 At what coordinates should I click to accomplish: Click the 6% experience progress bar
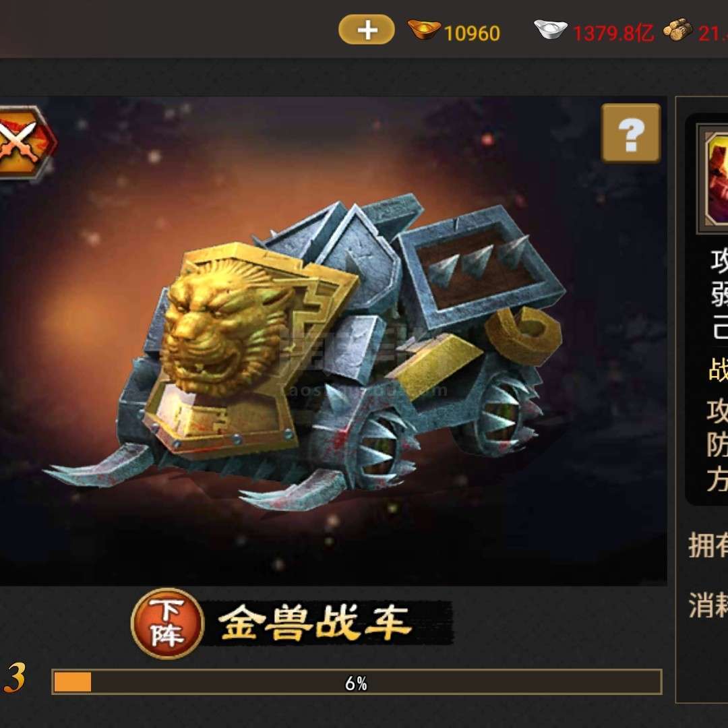coord(357,682)
